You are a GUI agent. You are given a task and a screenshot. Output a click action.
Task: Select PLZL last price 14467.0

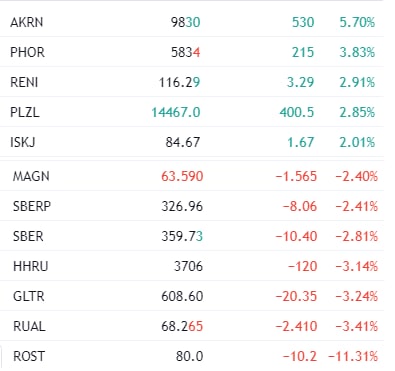click(176, 112)
